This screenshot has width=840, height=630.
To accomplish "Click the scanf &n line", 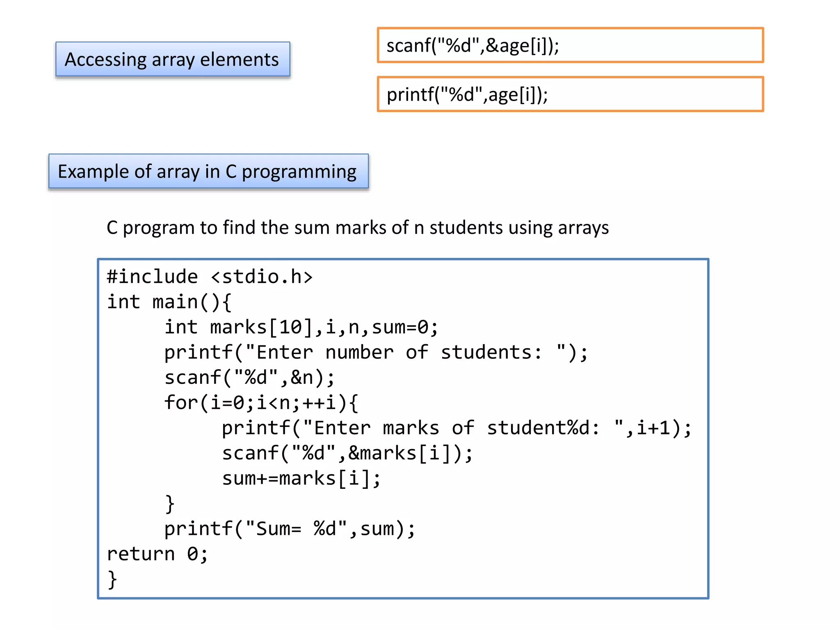I will tap(249, 378).
